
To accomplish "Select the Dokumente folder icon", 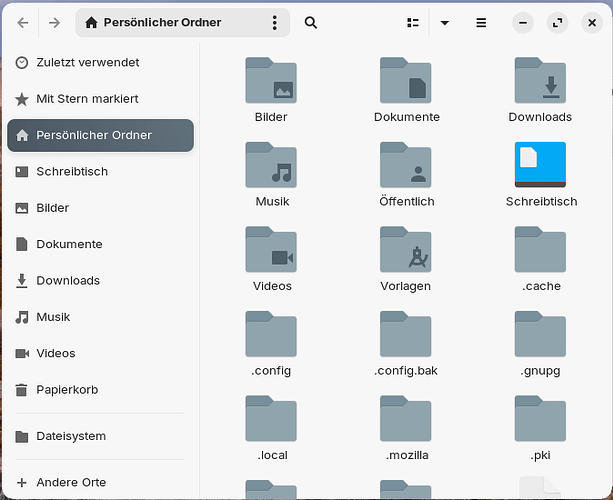I will 405,81.
